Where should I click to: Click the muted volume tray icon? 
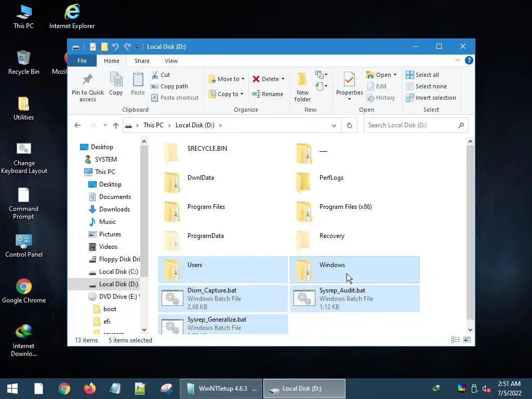[486, 389]
